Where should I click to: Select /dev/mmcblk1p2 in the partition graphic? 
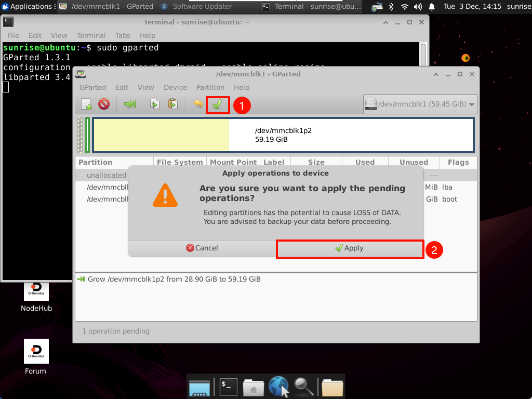click(283, 135)
